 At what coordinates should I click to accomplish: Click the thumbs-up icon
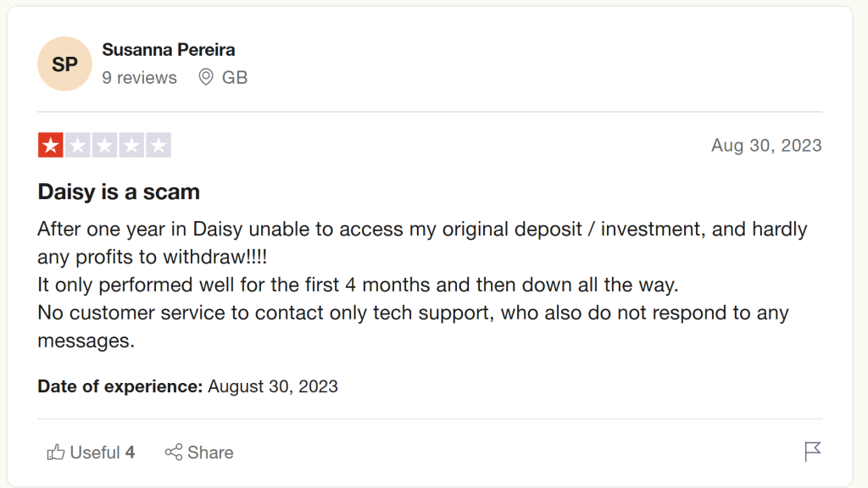(x=55, y=452)
